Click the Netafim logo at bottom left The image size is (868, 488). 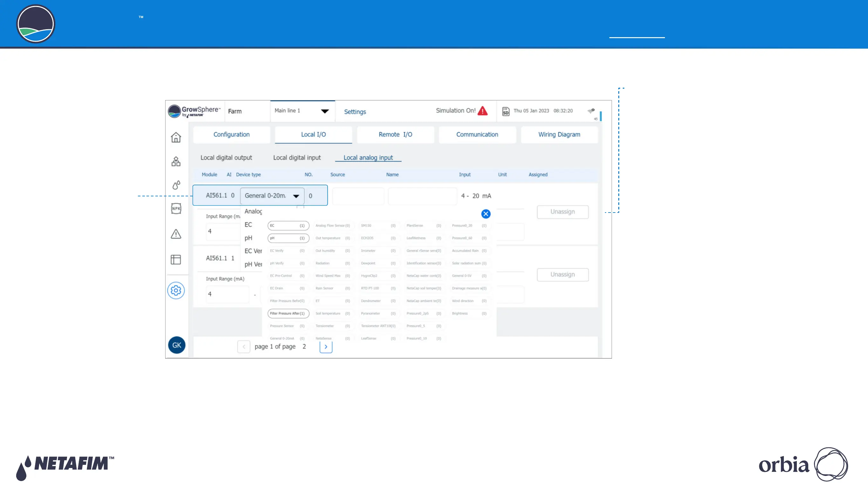coord(65,468)
